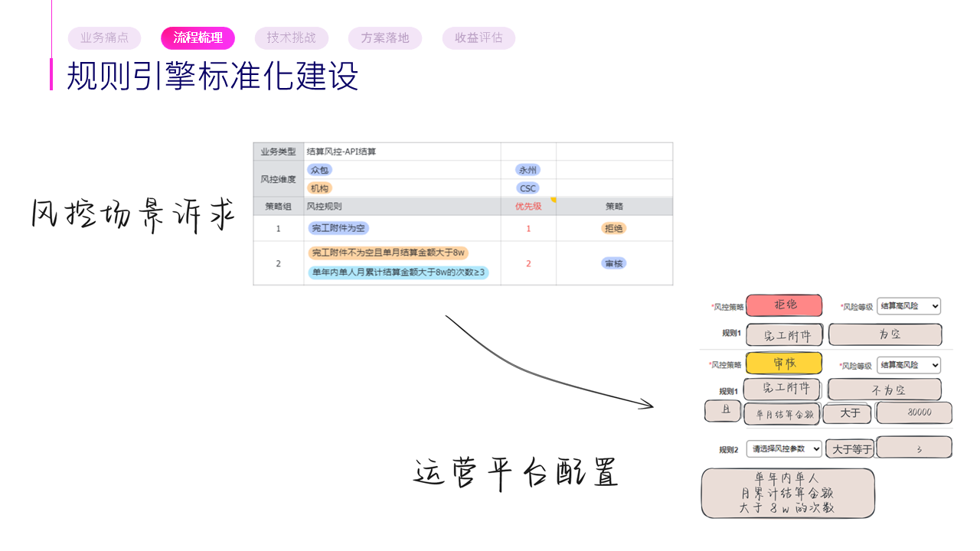Viewport: 980px width, 551px height.
Task: Open the 风险等级 dropdown beside 拒绝
Action: [x=908, y=306]
